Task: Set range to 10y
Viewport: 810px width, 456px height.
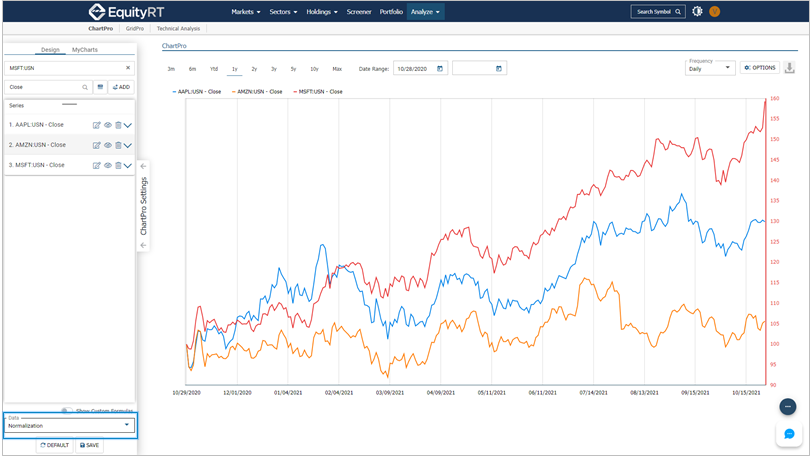Action: tap(314, 69)
